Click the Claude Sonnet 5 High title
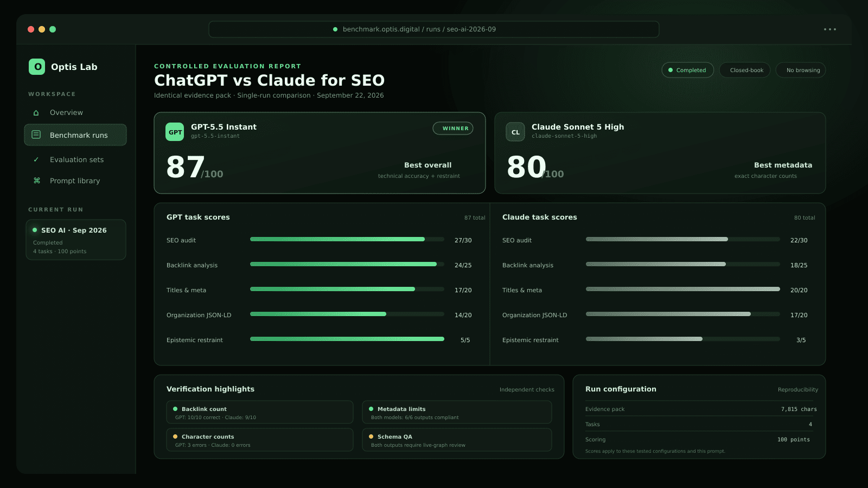Image resolution: width=868 pixels, height=488 pixels. pos(578,127)
